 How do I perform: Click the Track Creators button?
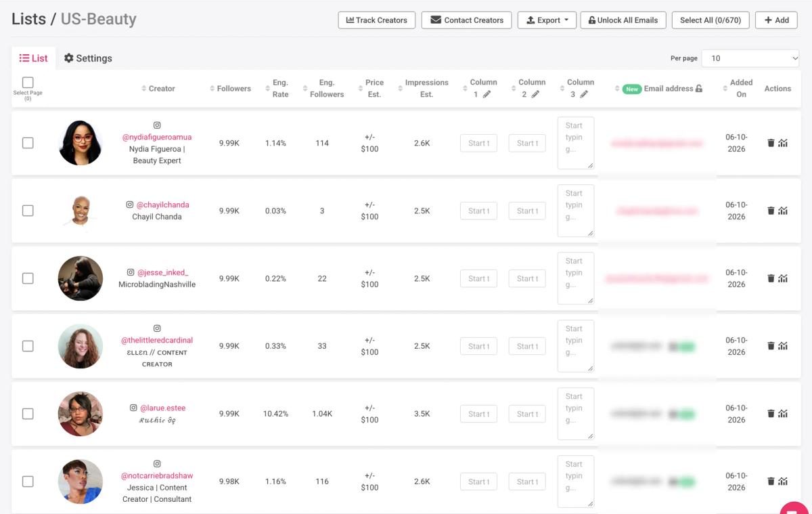[377, 20]
